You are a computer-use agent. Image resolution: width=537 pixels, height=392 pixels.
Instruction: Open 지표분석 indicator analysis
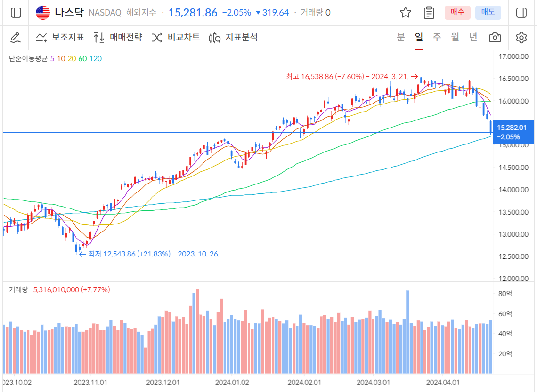233,37
